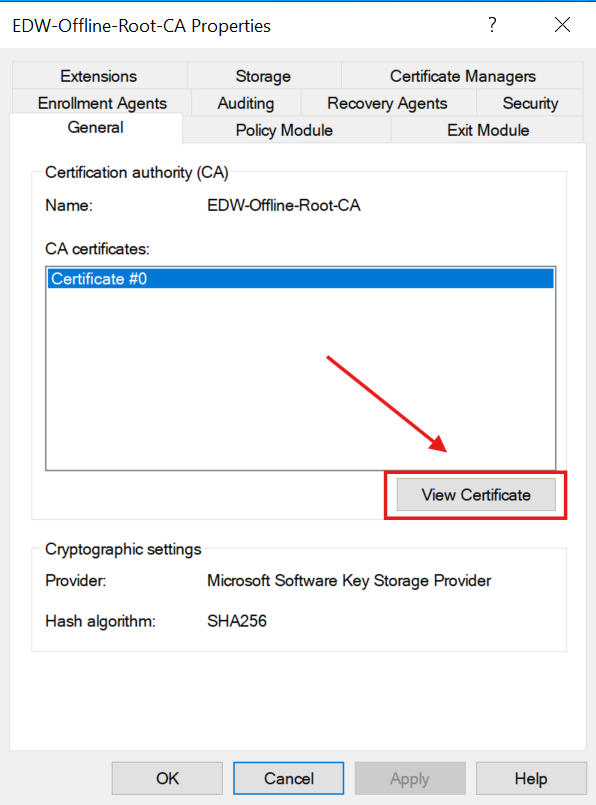
Task: Open the Recovery Agents tab
Action: [386, 102]
